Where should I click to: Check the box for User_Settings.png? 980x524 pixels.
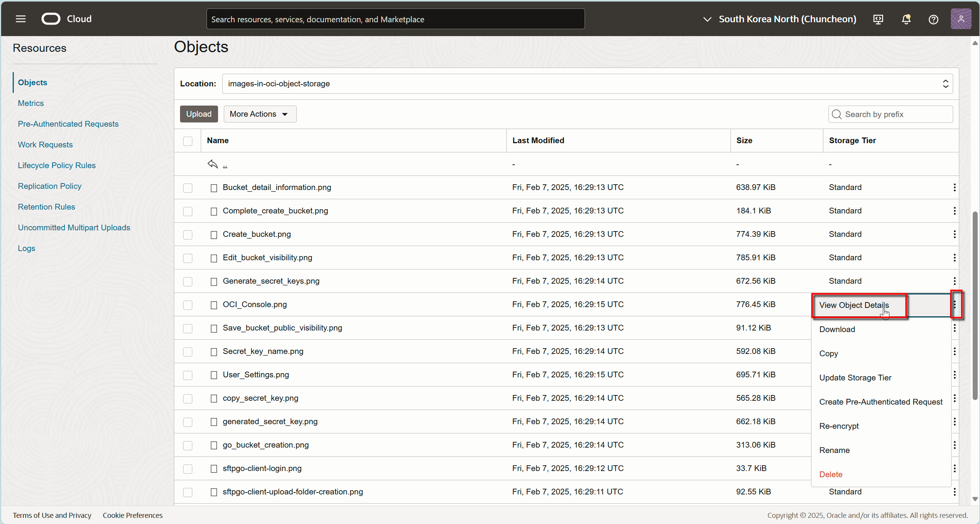point(188,375)
